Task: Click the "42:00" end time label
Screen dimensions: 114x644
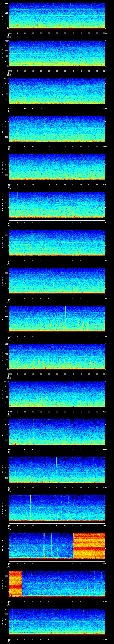Action: [105, 487]
